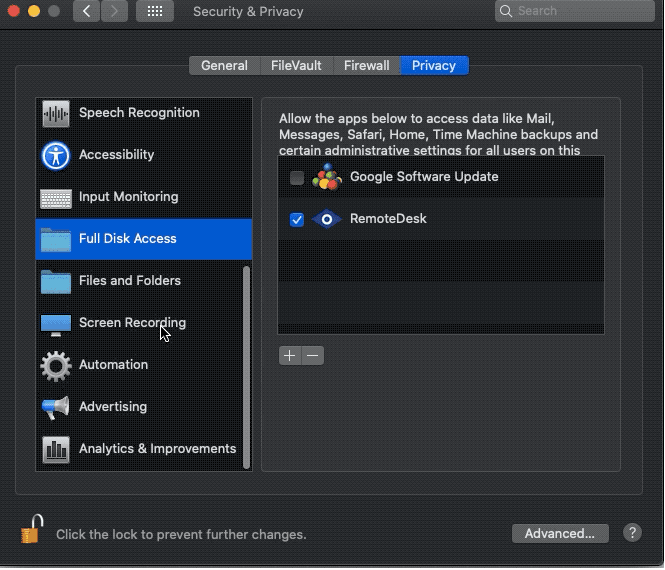Click the Analytics & Improvements chart icon
665x570 pixels.
[x=56, y=450]
